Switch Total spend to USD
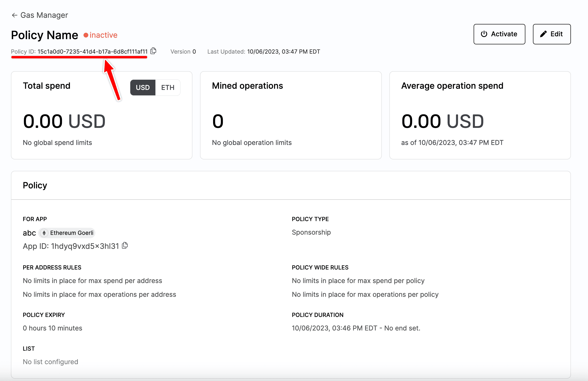Screen dimensions: 588x381 [143, 88]
